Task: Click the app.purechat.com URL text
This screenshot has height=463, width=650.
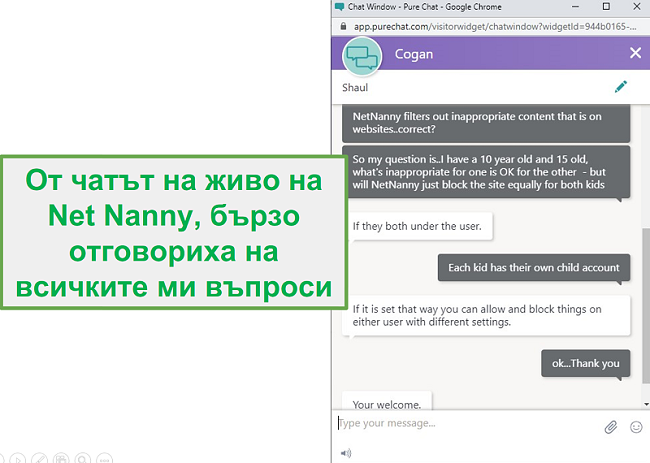Action: click(x=495, y=27)
